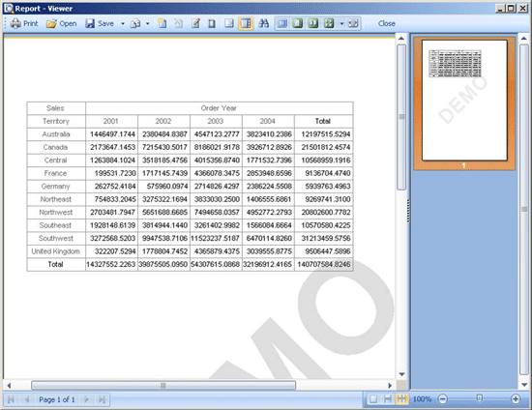Increase zoom with the plus button
The width and height of the screenshot is (532, 410).
(x=516, y=399)
